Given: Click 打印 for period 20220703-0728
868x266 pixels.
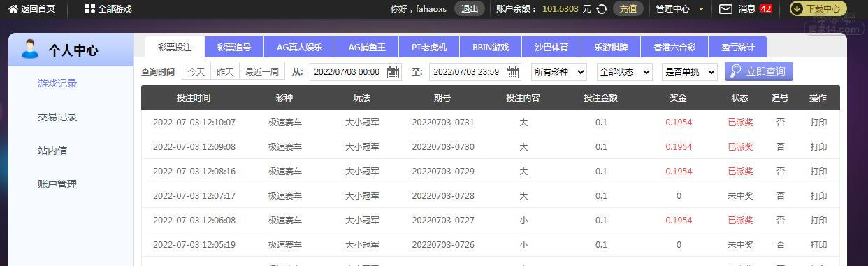Looking at the screenshot, I should 818,196.
